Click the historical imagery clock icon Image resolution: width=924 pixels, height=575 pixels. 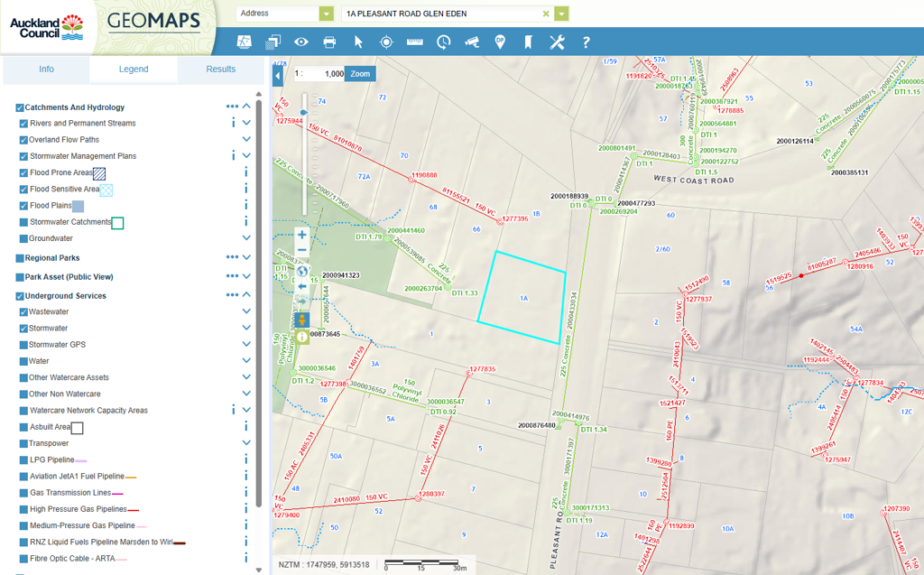443,42
